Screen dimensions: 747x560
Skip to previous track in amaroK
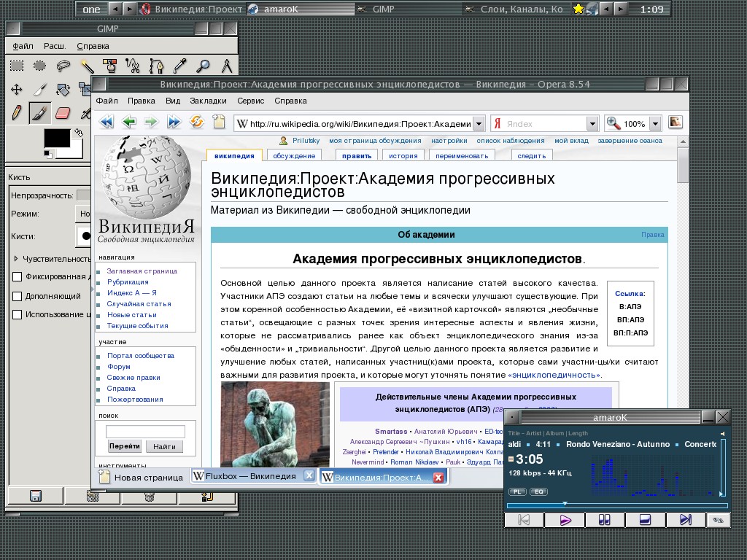tap(524, 519)
